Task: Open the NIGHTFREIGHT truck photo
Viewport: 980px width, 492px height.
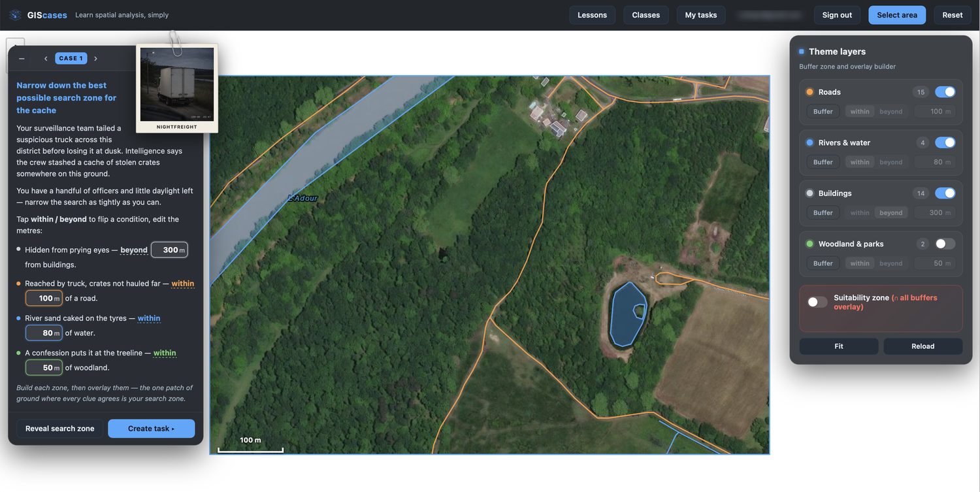Action: [x=177, y=85]
